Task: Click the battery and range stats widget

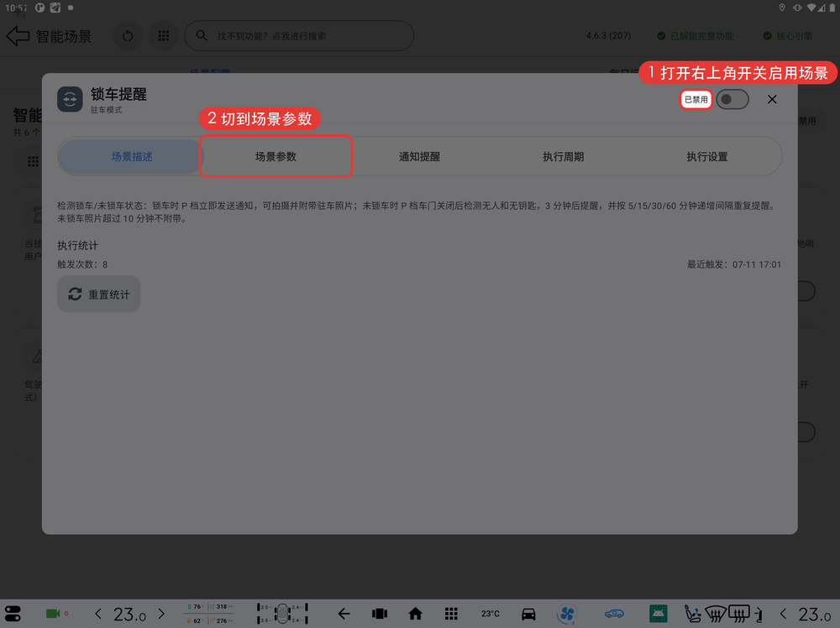Action: pos(209,614)
